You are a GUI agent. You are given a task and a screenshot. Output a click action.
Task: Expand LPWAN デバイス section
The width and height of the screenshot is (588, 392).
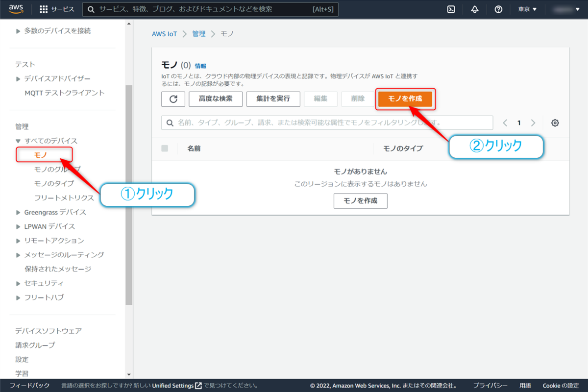point(19,227)
